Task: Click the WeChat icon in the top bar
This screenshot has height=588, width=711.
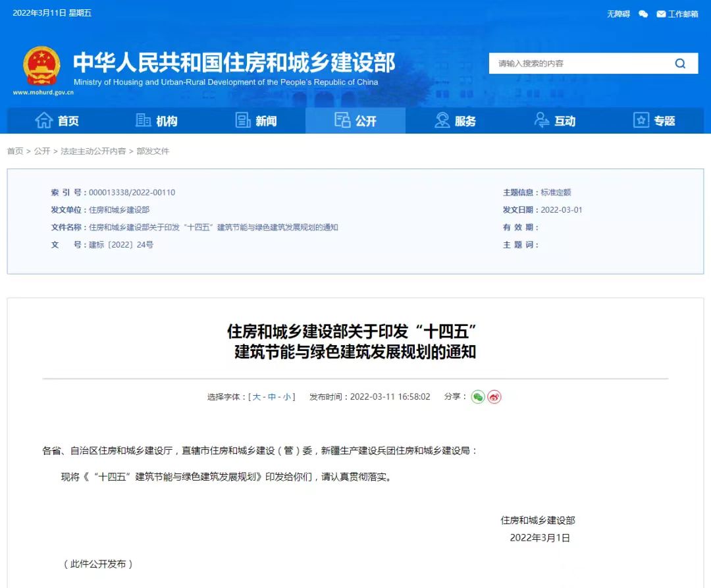Action: pos(643,13)
